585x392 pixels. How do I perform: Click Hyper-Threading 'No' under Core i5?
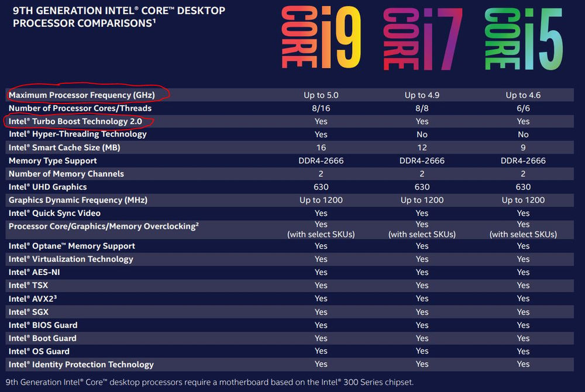[x=523, y=134]
